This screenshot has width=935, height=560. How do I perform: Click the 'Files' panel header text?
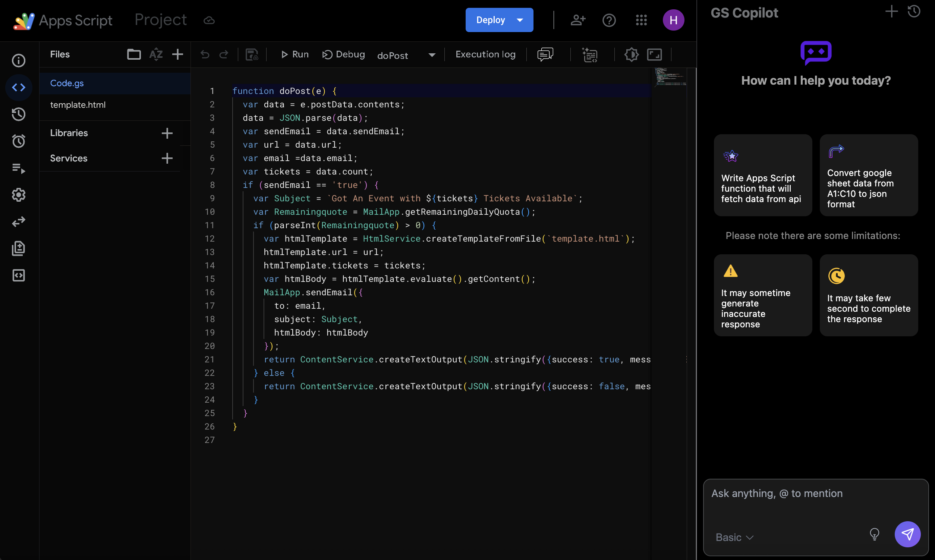[x=60, y=54]
